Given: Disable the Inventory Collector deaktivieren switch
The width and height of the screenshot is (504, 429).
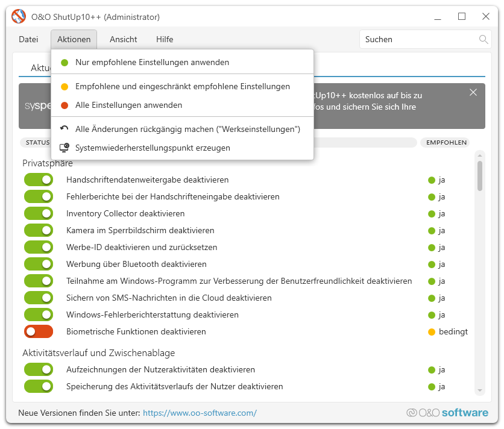Looking at the screenshot, I should coord(39,213).
